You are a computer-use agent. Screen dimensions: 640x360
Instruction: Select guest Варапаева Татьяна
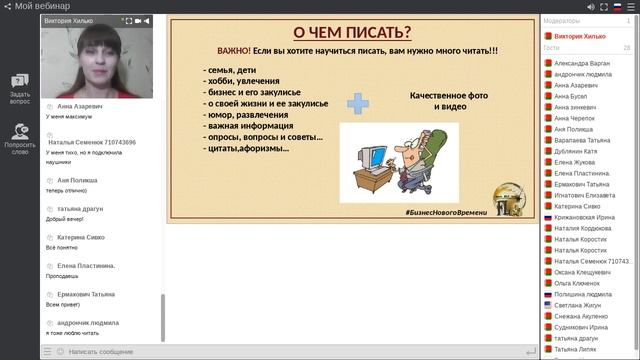(582, 140)
